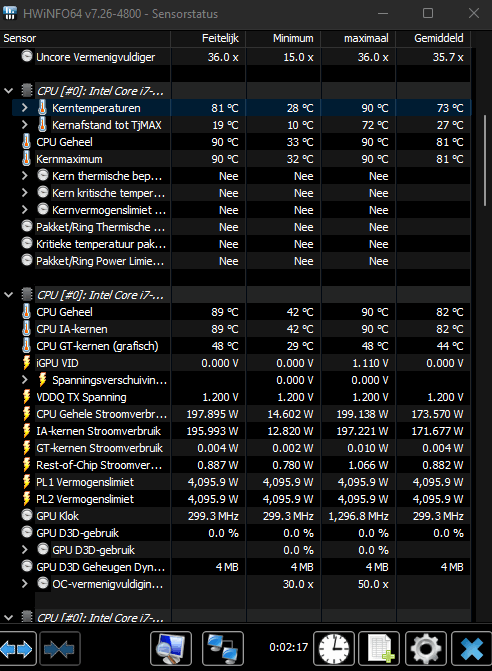Screen dimensions: 492x671
Task: Start logging with the spreadsheet icon
Action: pyautogui.click(x=379, y=649)
